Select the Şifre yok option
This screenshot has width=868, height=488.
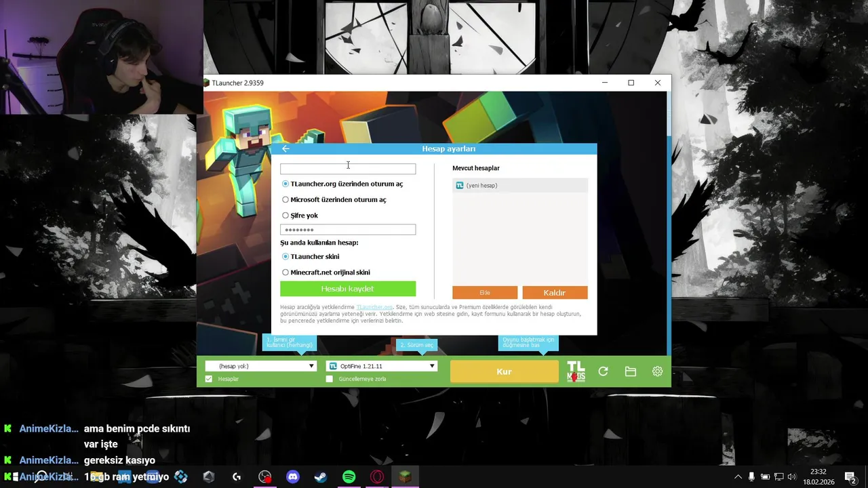pos(300,216)
